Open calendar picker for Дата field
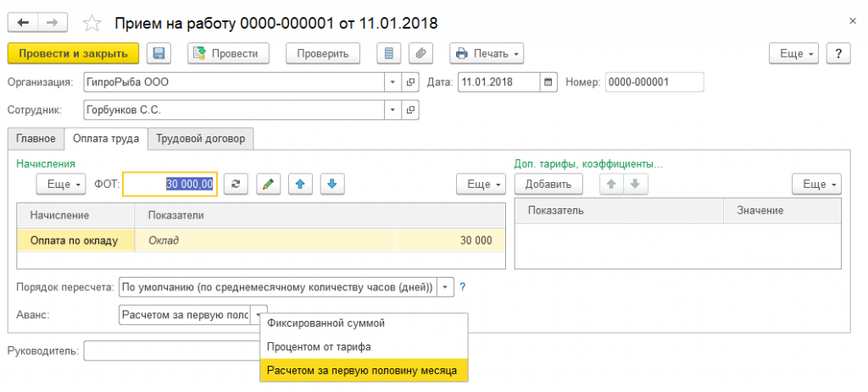 [548, 82]
